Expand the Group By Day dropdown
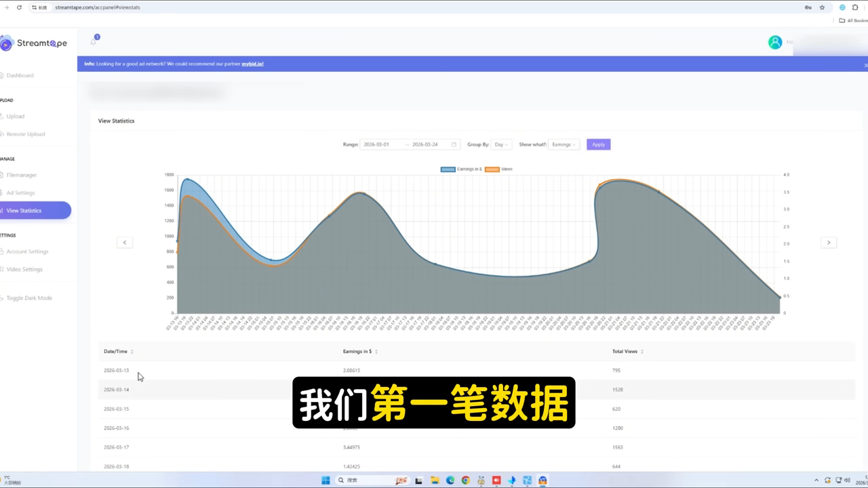 (x=501, y=144)
